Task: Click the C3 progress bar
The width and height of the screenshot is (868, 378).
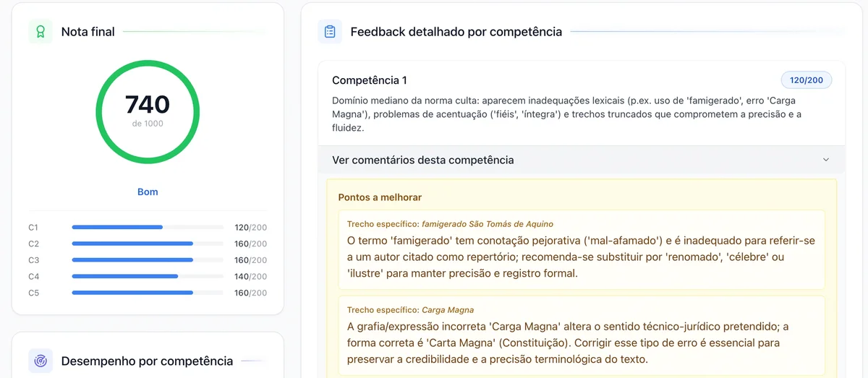Action: pyautogui.click(x=148, y=260)
